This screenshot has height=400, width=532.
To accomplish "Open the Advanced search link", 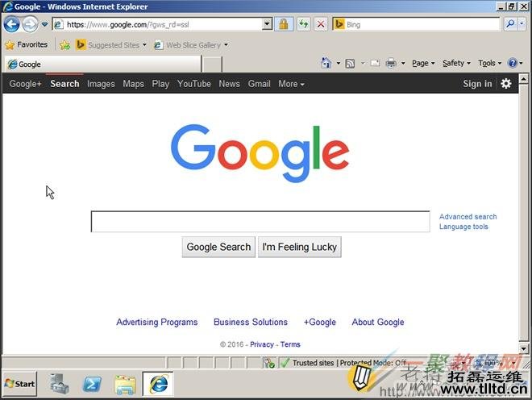I will [468, 217].
